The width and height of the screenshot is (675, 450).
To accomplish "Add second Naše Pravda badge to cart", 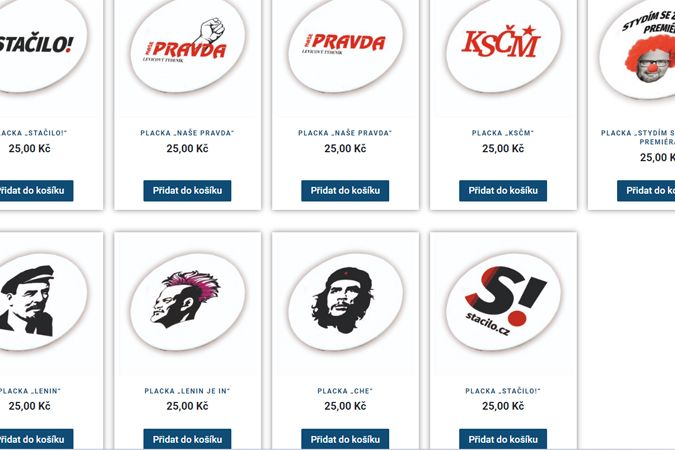I will 345,190.
